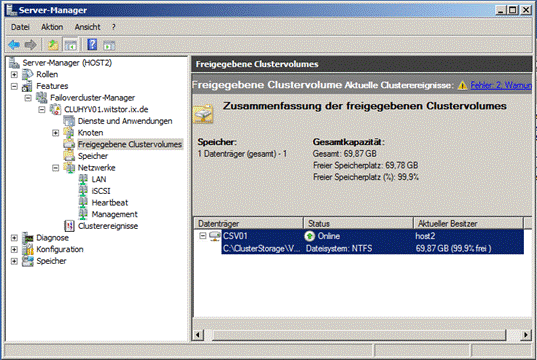This screenshot has width=537, height=360.
Task: Click the Server-Manager (HOST2) root icon
Action: (14, 63)
